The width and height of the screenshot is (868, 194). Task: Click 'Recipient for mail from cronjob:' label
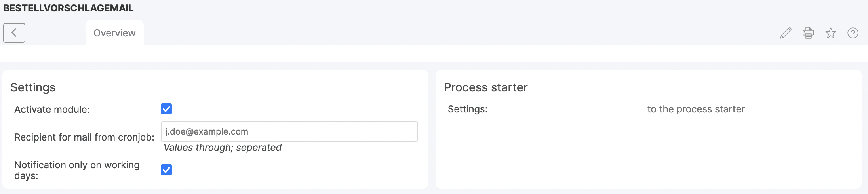[x=84, y=137]
